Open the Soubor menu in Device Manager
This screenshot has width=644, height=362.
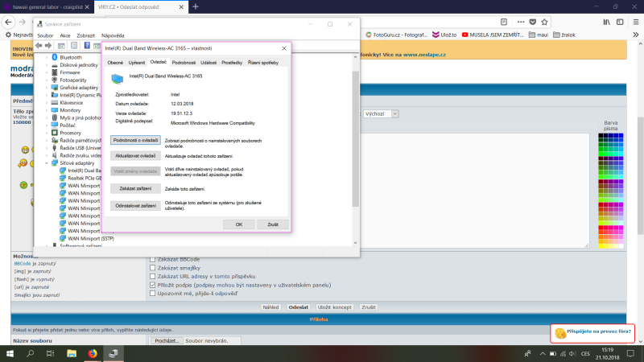click(45, 35)
